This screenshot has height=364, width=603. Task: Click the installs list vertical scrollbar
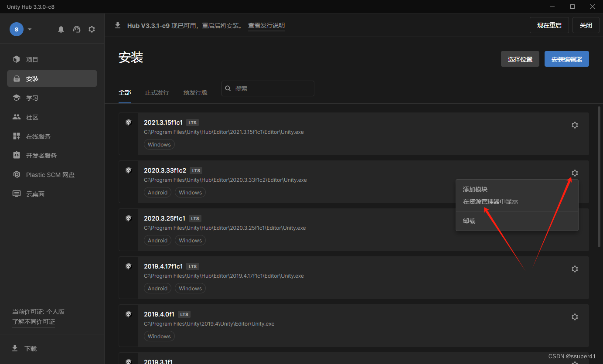click(x=600, y=177)
